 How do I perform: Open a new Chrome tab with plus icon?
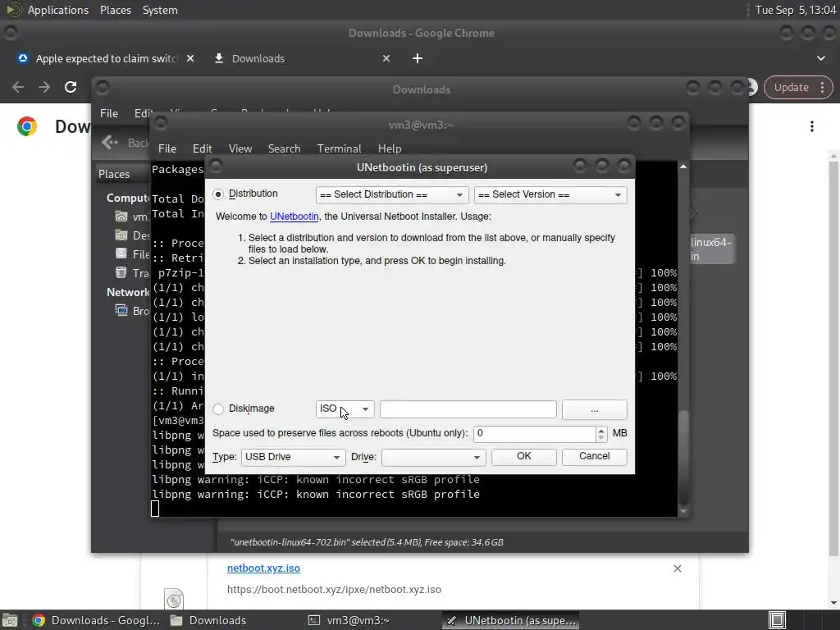(x=418, y=58)
